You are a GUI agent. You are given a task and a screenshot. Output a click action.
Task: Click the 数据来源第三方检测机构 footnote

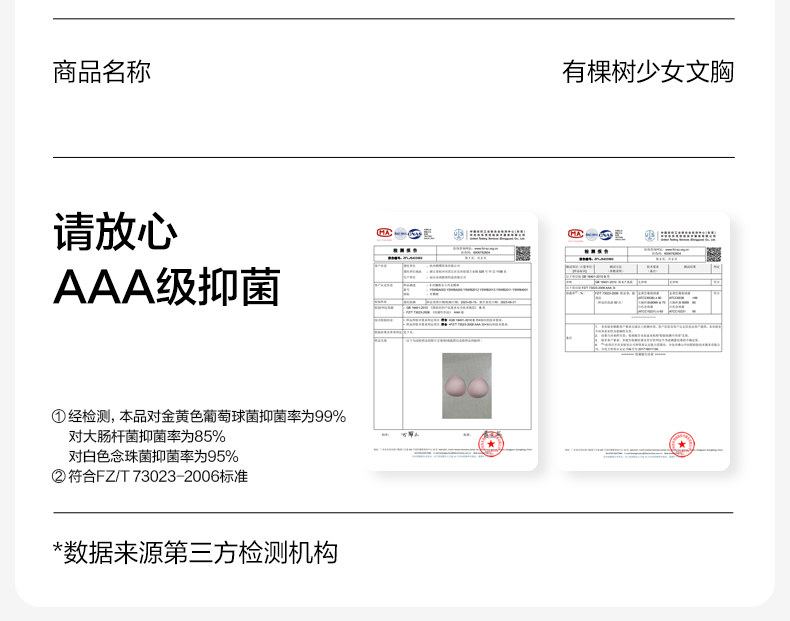click(x=195, y=552)
